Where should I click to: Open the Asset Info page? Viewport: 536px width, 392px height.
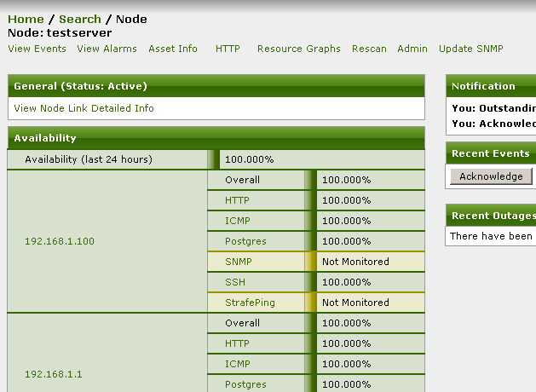point(173,49)
